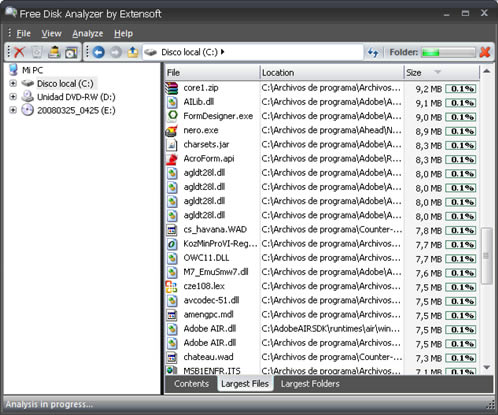Expand the path arrow after Disco local (C:)
This screenshot has height=415, width=498.
pyautogui.click(x=223, y=52)
